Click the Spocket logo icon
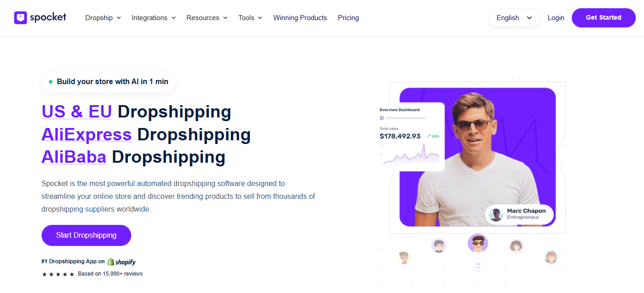The image size is (644, 293). pos(21,18)
